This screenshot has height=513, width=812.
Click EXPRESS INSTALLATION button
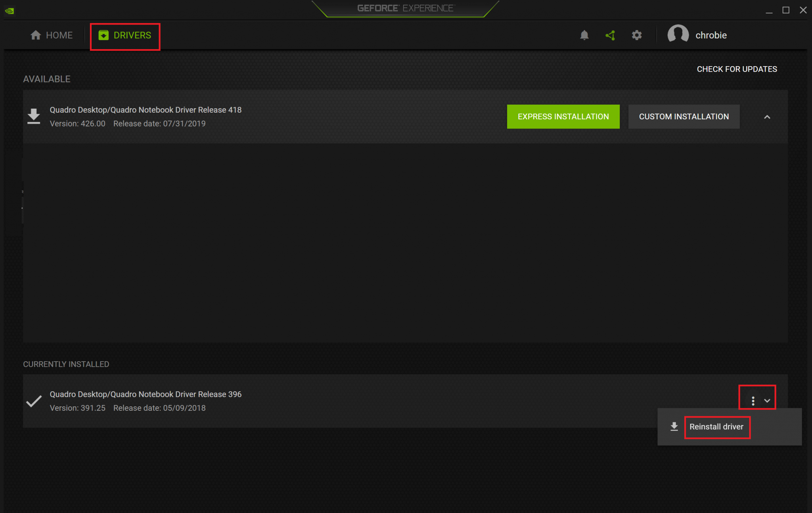(563, 117)
